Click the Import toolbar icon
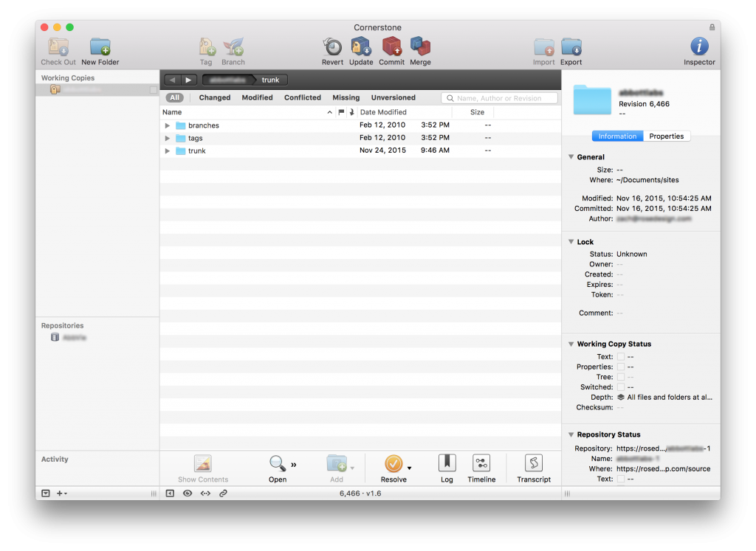This screenshot has width=756, height=551. [544, 46]
